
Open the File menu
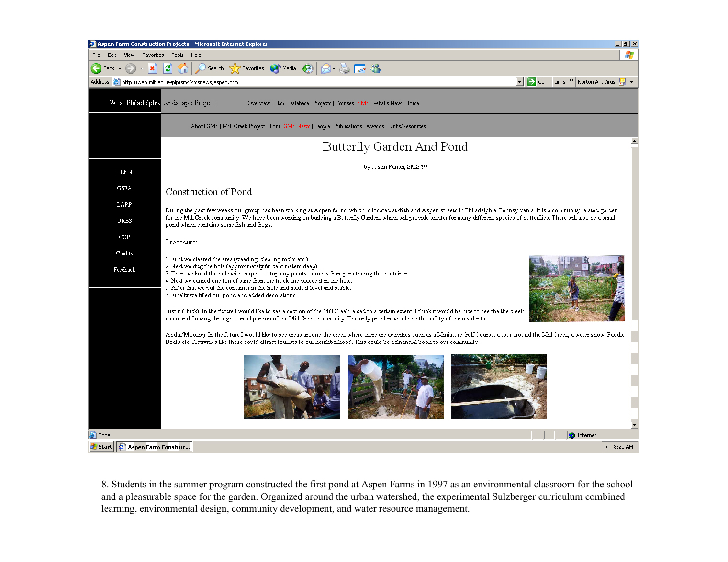point(96,55)
